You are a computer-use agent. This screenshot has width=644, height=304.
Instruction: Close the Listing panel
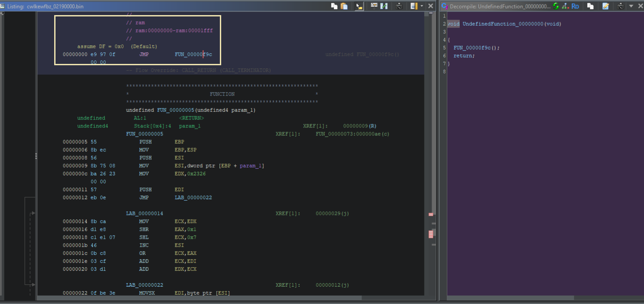coord(430,6)
